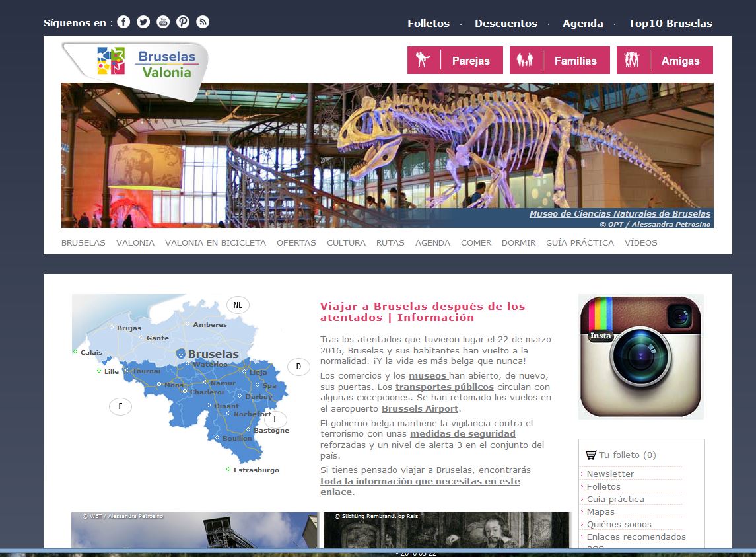Viewport: 756px width, 557px height.
Task: Open the Viajar a Bruselas article heading
Action: tap(423, 312)
